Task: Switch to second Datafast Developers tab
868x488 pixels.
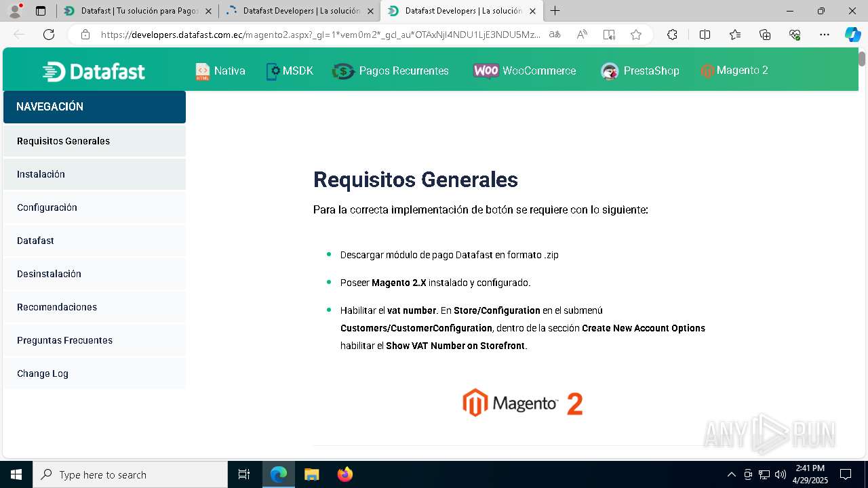Action: pyautogui.click(x=300, y=11)
